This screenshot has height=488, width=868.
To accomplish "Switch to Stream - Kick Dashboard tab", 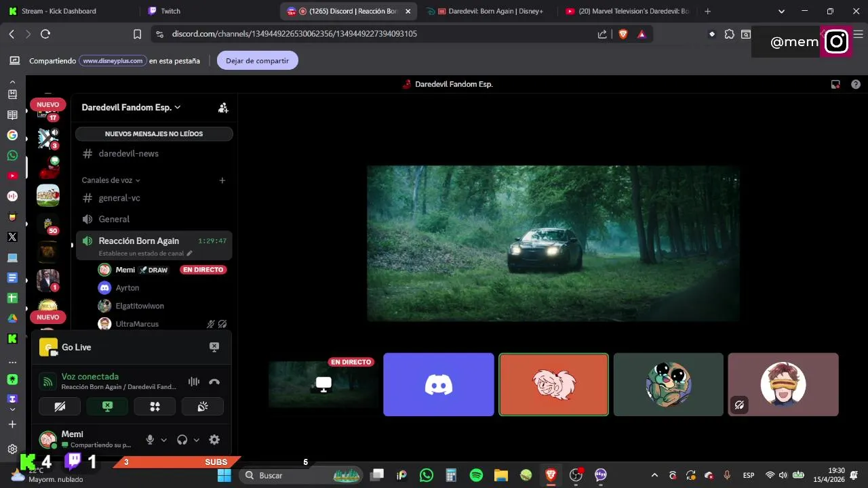I will 68,12.
